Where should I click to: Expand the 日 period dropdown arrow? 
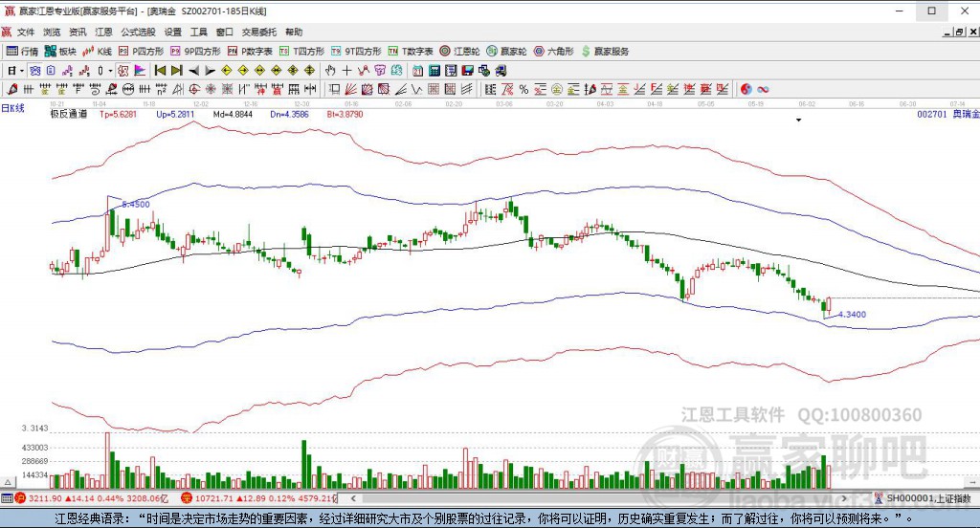[22, 71]
